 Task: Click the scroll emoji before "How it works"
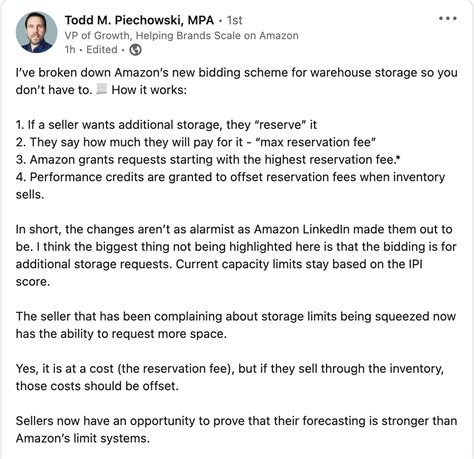click(x=102, y=89)
